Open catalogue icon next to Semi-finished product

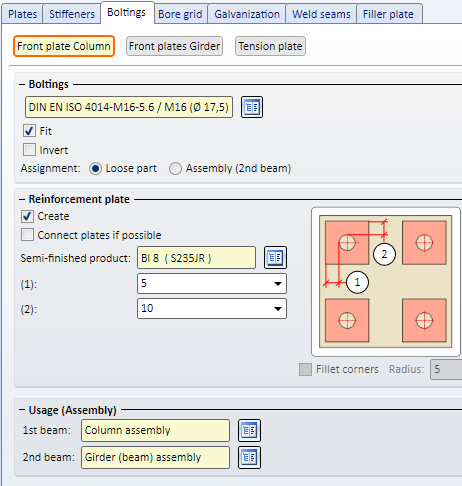tap(275, 258)
